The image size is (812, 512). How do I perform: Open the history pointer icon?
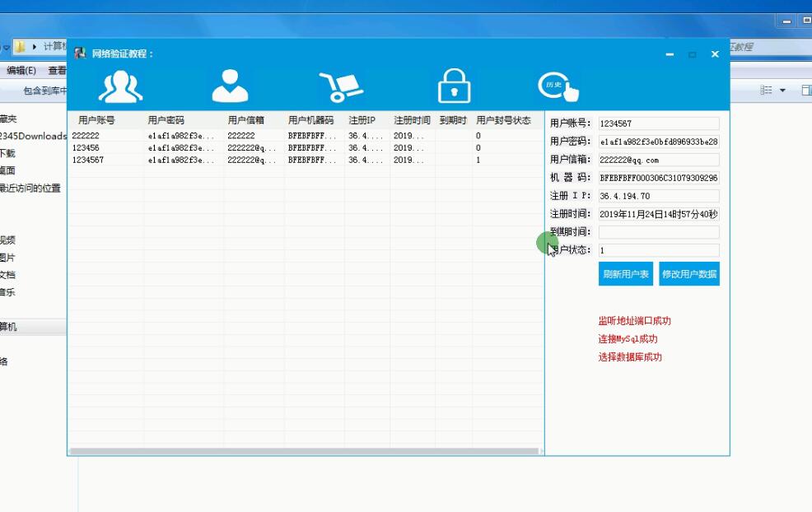click(x=558, y=86)
